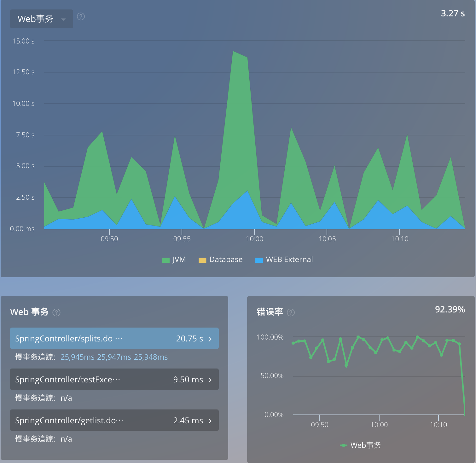The width and height of the screenshot is (476, 463).
Task: Click the 09:50 tick on response time chart
Action: point(109,239)
